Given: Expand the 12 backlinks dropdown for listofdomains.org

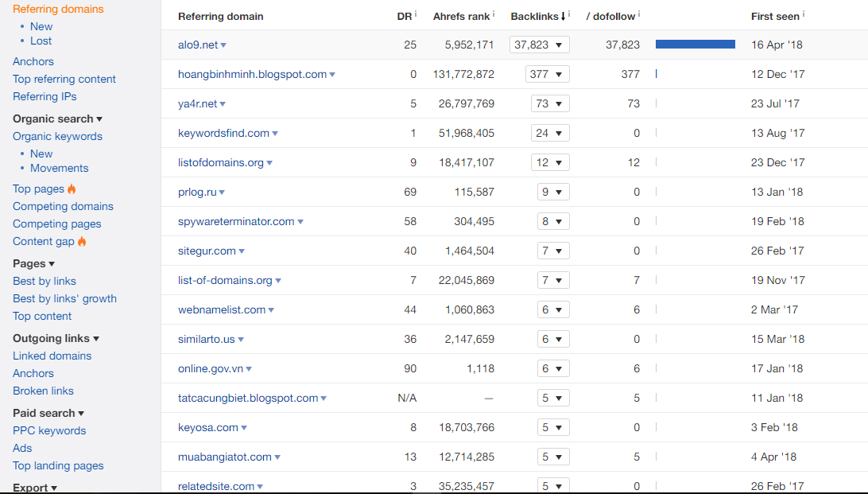Looking at the screenshot, I should 550,162.
